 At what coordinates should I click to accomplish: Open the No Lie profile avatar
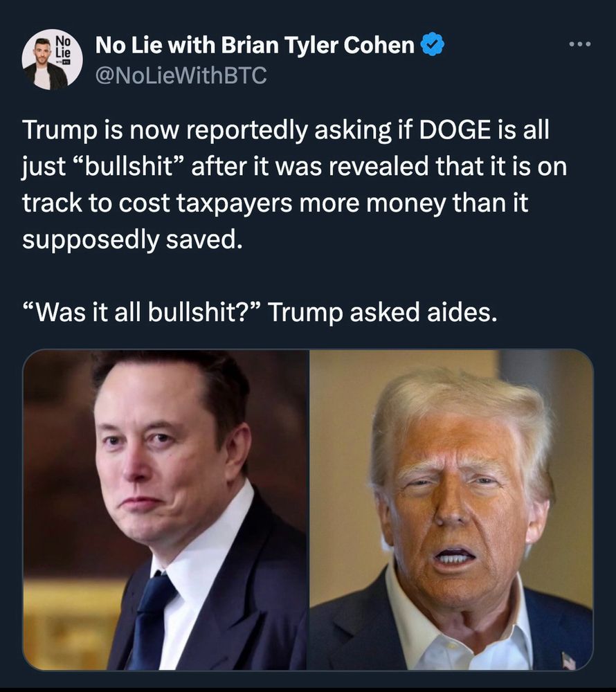point(52,59)
